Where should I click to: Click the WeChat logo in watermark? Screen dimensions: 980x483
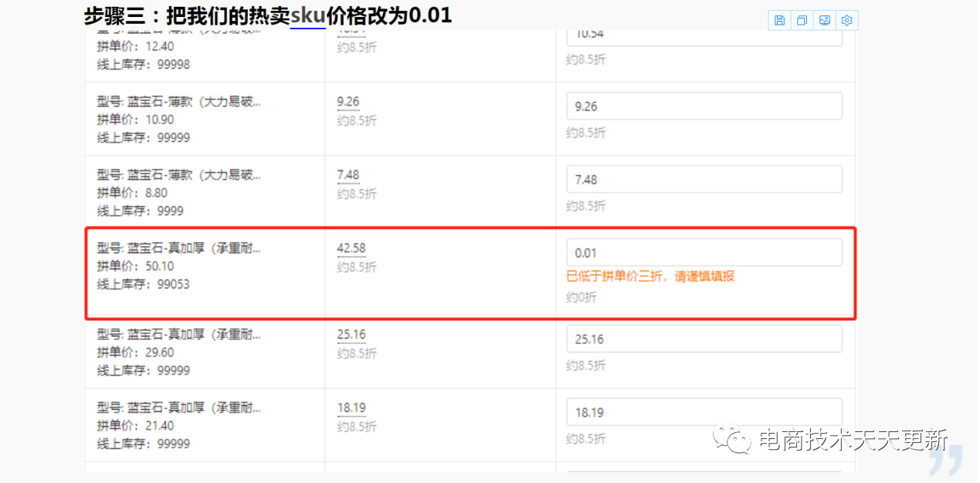point(732,440)
